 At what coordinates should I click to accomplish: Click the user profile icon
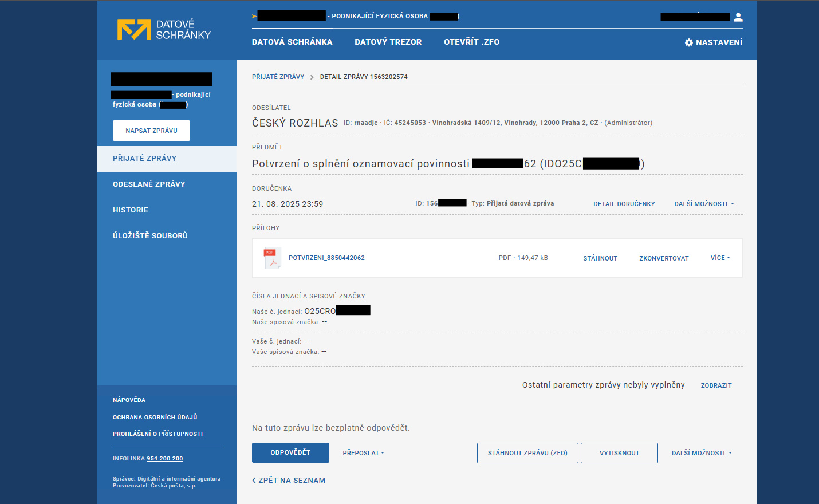(738, 17)
